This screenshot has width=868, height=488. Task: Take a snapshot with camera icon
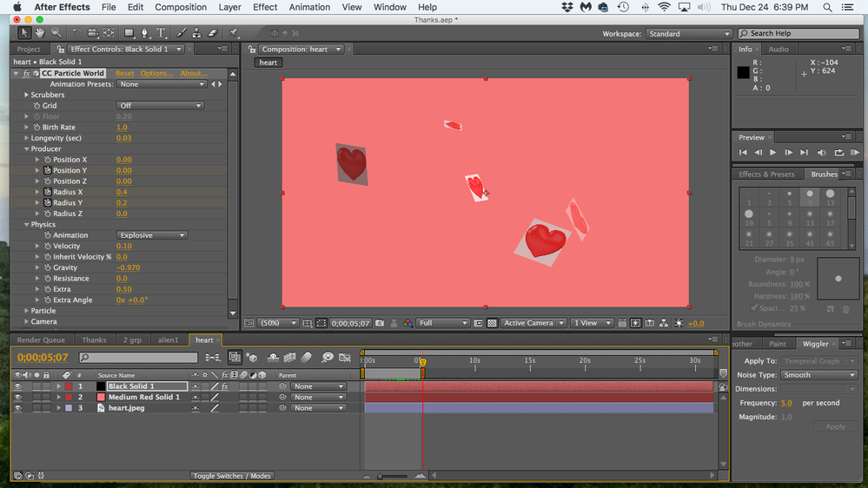click(380, 323)
